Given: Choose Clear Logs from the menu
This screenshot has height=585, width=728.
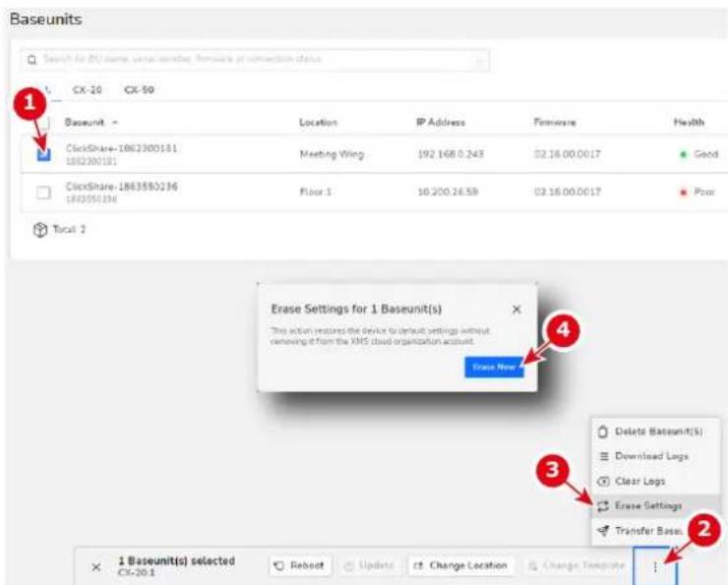Looking at the screenshot, I should pyautogui.click(x=655, y=482).
